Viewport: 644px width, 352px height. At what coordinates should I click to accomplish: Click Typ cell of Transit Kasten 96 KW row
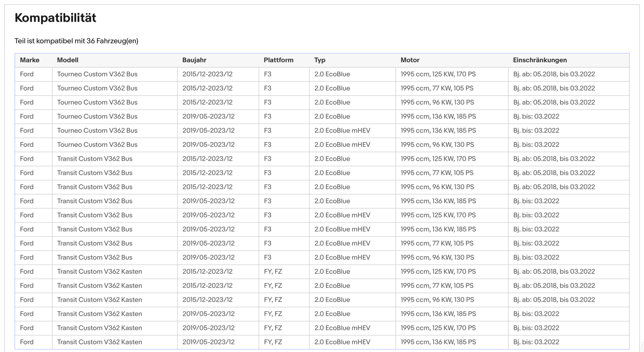click(x=353, y=300)
